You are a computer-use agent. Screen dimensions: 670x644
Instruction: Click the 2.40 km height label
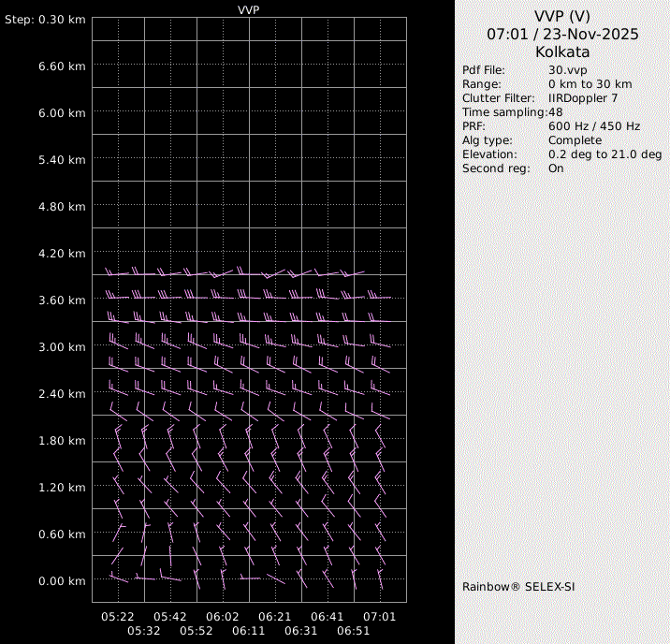[64, 394]
